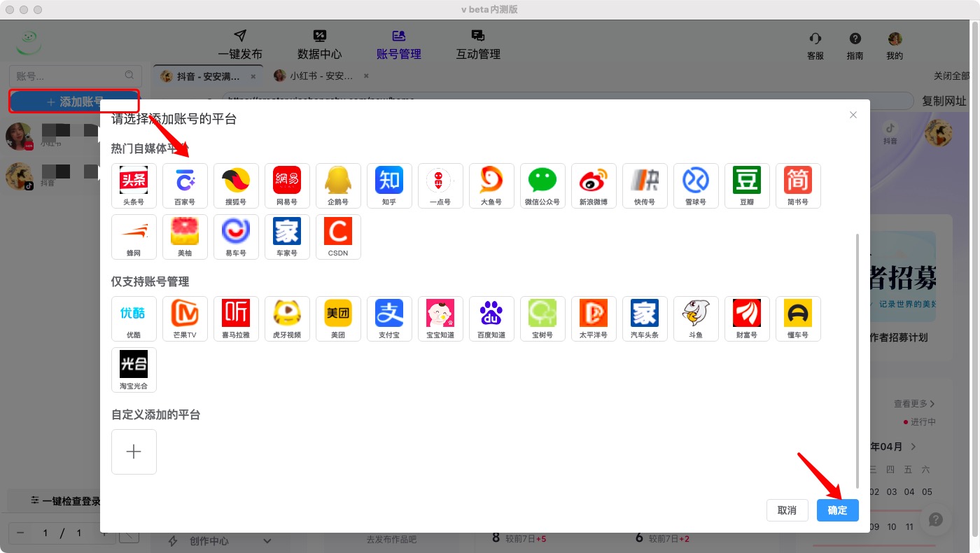The image size is (980, 553).
Task: Confirm selection with 确定 button
Action: click(837, 510)
